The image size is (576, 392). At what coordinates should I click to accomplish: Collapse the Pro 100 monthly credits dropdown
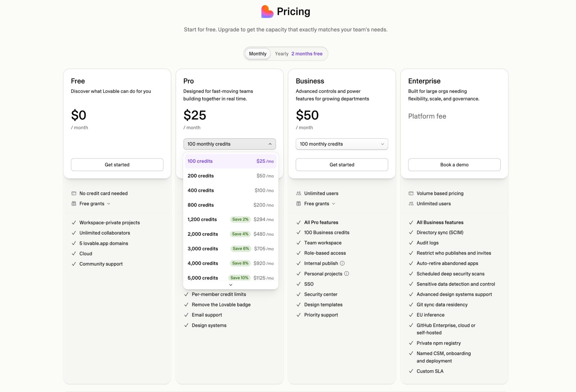click(x=230, y=144)
